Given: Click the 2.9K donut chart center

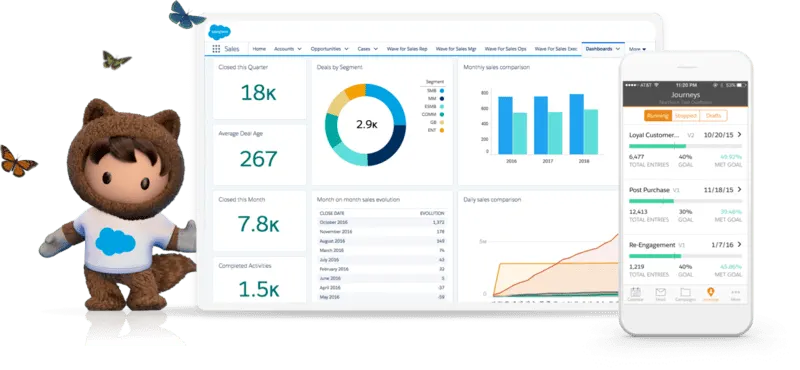Looking at the screenshot, I should tap(366, 125).
